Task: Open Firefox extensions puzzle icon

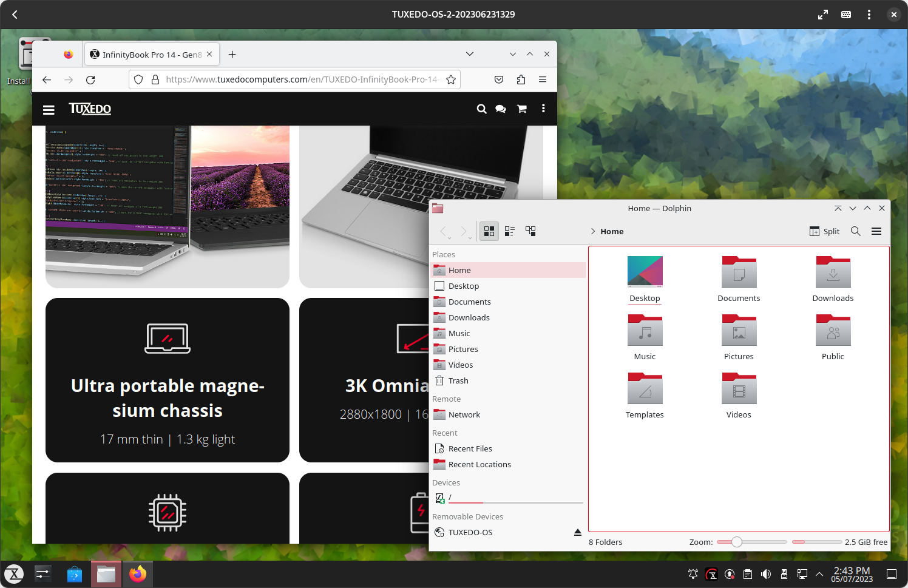Action: click(x=521, y=79)
